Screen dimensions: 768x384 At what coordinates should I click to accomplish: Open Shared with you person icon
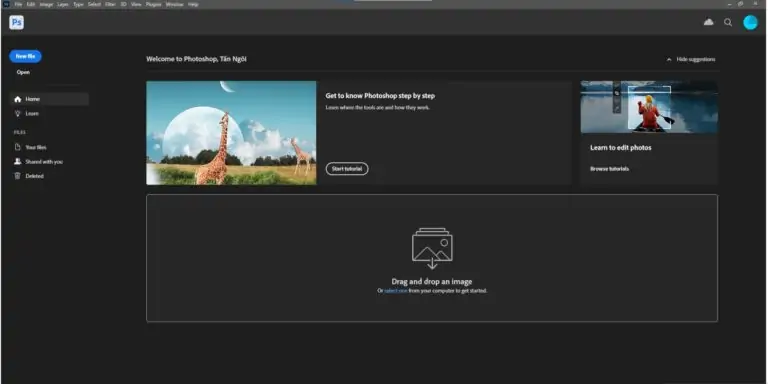point(18,161)
